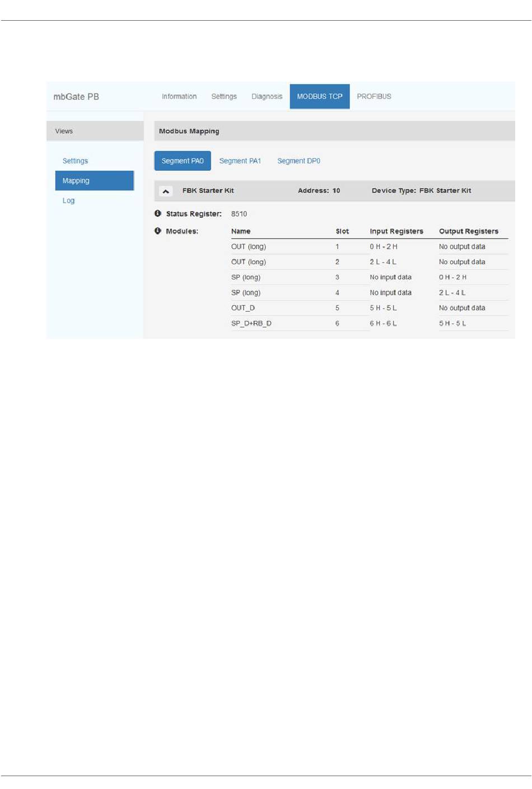
Task: Click output register value 5 H - 5 L
Action: click(x=452, y=324)
